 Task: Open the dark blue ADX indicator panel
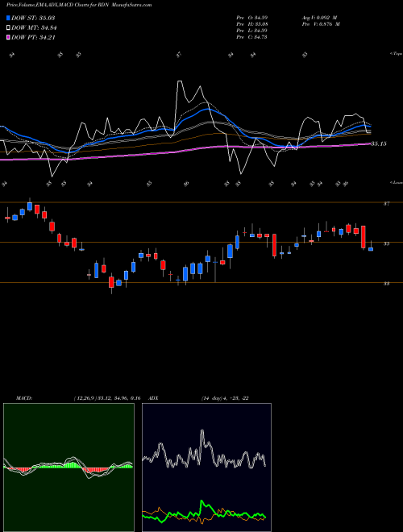point(206,468)
